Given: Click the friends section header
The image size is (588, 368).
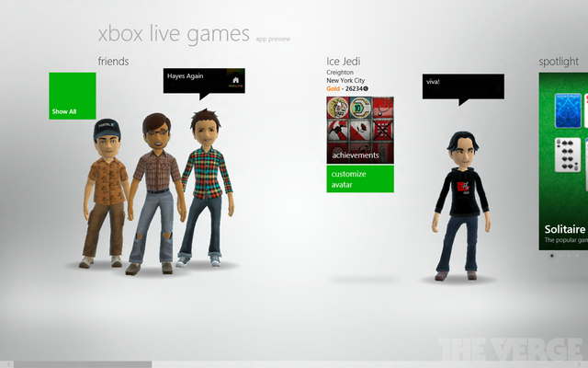Looking at the screenshot, I should click(x=113, y=62).
